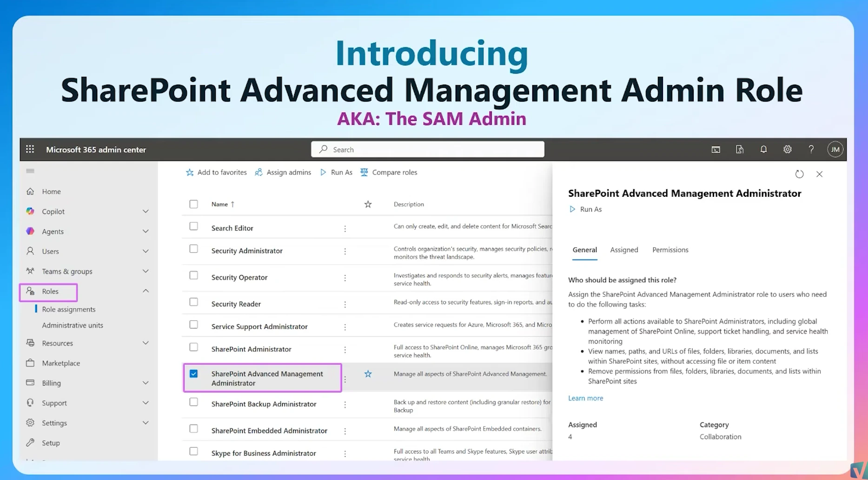This screenshot has height=480, width=868.
Task: Open the document icon in the header
Action: pos(740,149)
